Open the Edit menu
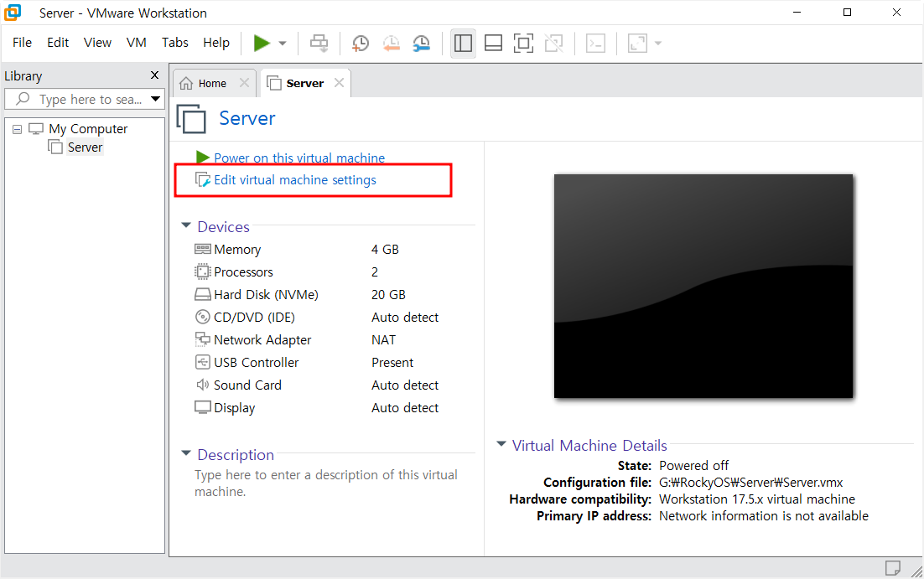The height and width of the screenshot is (579, 924). pyautogui.click(x=58, y=43)
